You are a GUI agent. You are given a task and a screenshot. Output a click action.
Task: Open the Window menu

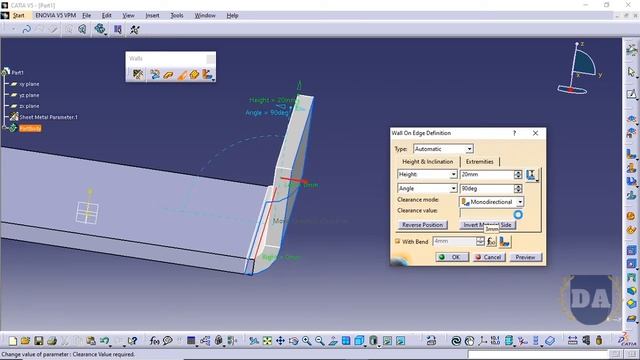coord(205,16)
